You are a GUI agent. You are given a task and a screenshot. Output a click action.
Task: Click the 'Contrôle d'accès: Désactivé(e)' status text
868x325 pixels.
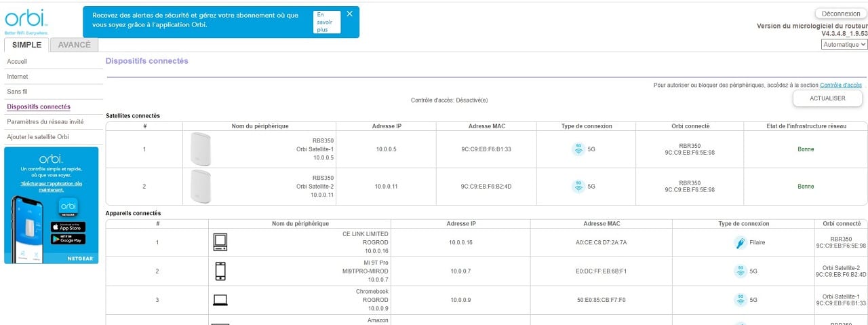tap(450, 100)
